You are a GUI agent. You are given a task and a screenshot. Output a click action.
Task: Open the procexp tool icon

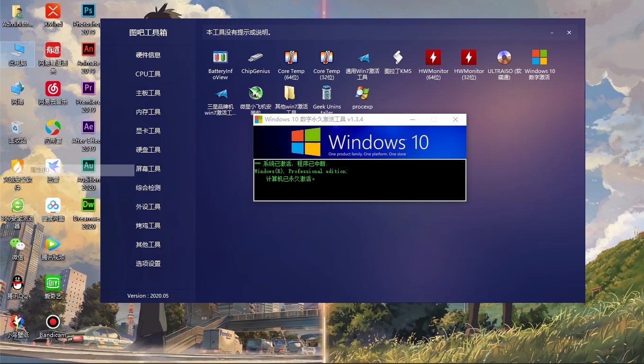(362, 93)
